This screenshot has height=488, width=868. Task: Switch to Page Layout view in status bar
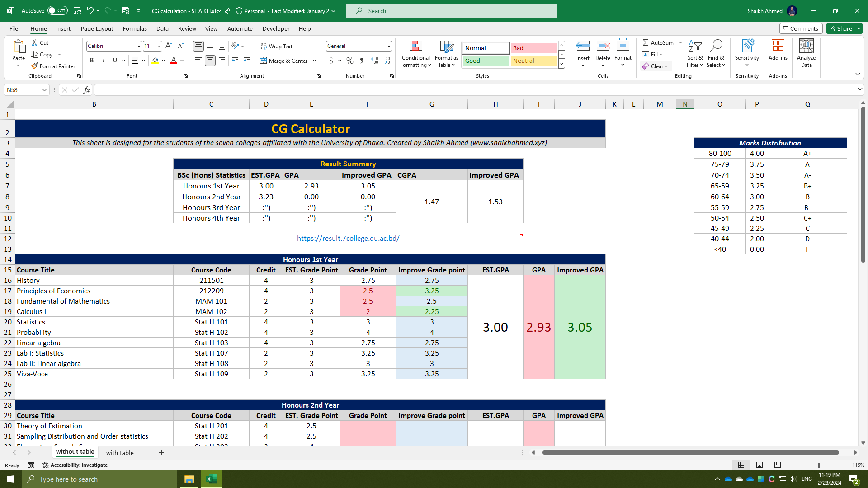click(x=759, y=465)
